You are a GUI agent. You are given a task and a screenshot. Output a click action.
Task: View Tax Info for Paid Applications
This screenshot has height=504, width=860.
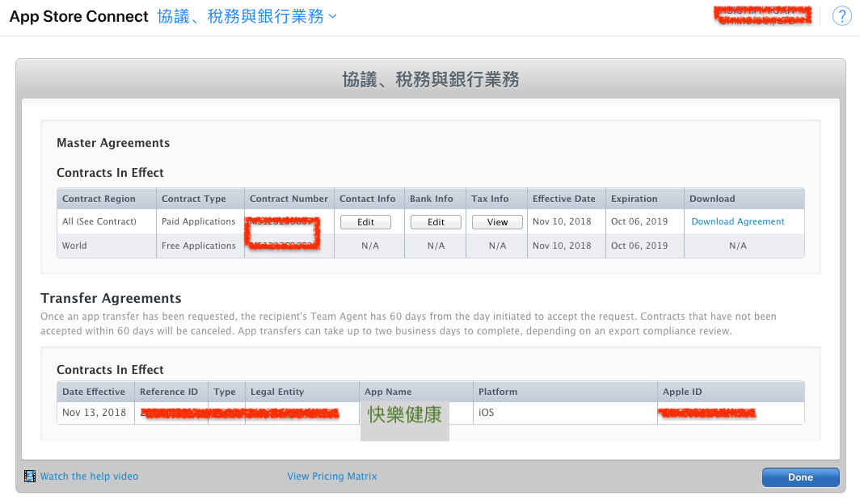point(497,222)
